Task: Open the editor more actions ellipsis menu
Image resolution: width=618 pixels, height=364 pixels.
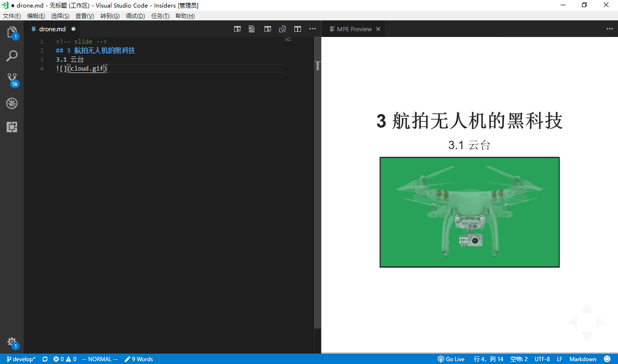Action: pyautogui.click(x=312, y=29)
